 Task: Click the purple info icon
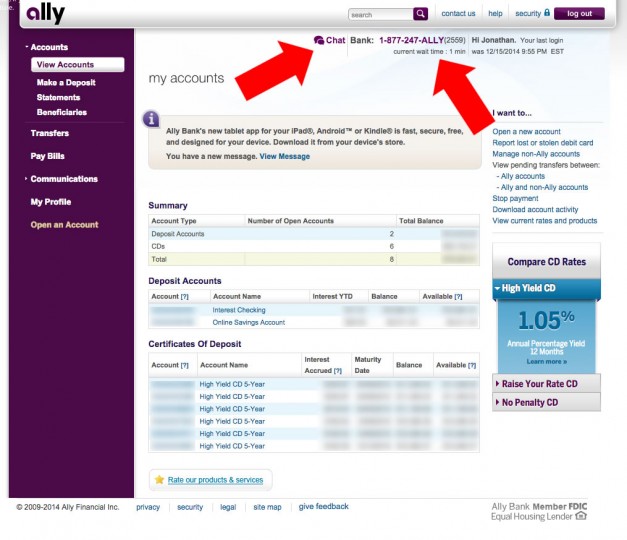point(151,119)
